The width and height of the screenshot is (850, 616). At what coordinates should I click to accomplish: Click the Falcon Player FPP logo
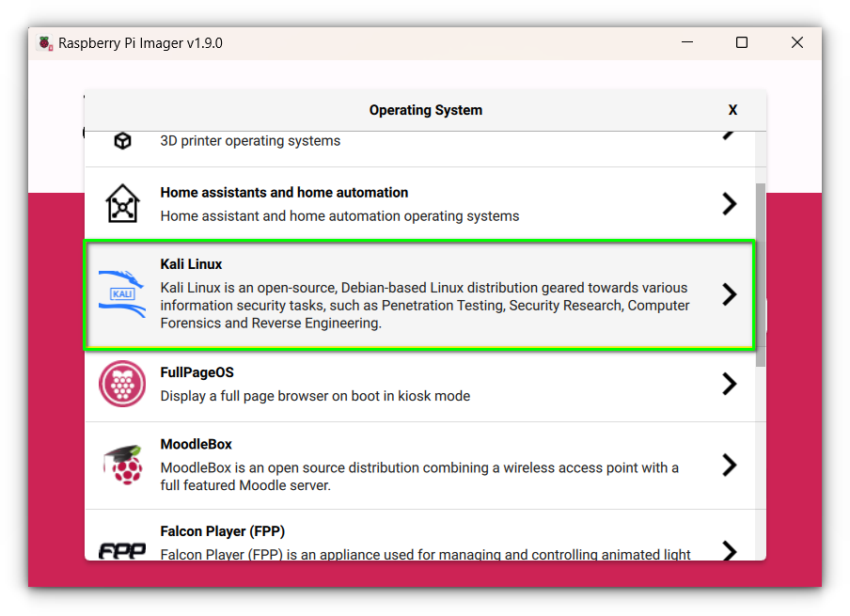click(122, 550)
